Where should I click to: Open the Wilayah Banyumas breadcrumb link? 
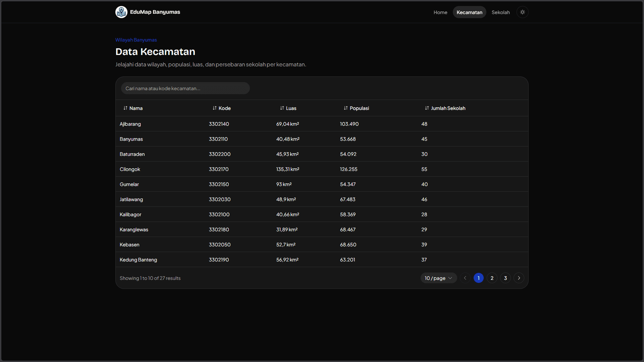tap(136, 40)
